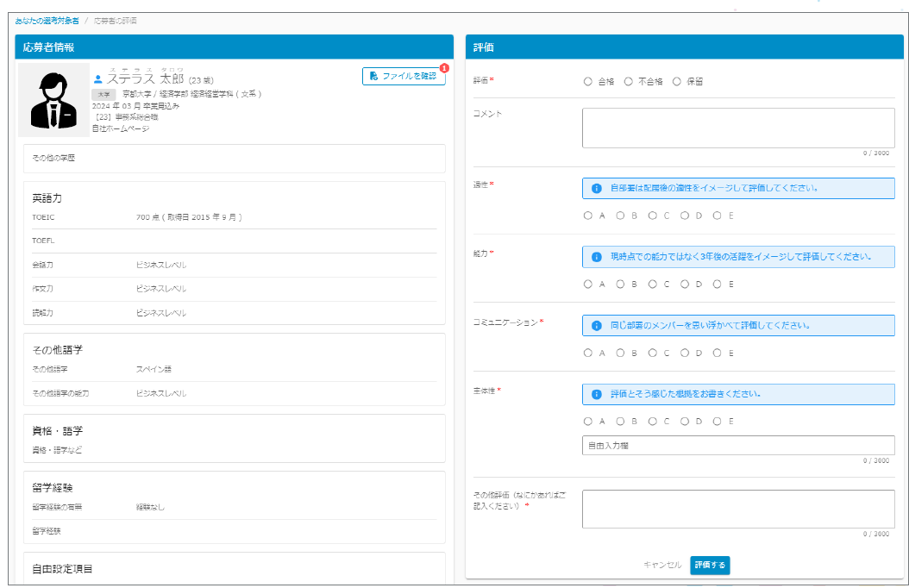Click the コメント text area
Screen dimensions: 909x588
737,128
